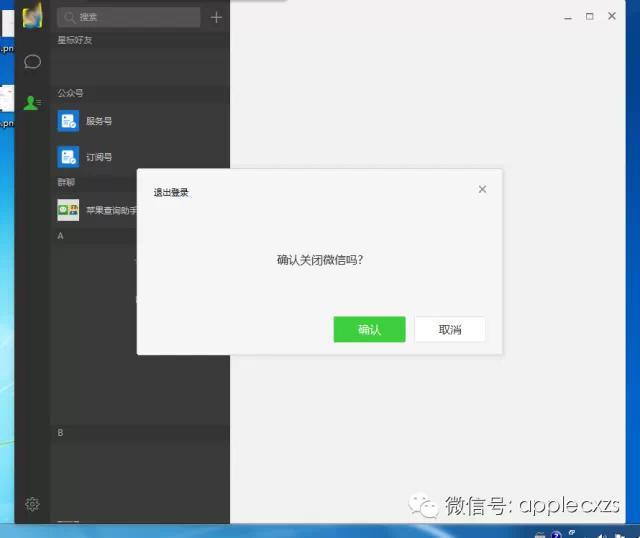This screenshot has height=538, width=640.
Task: Click the search box in WeChat
Action: [129, 17]
